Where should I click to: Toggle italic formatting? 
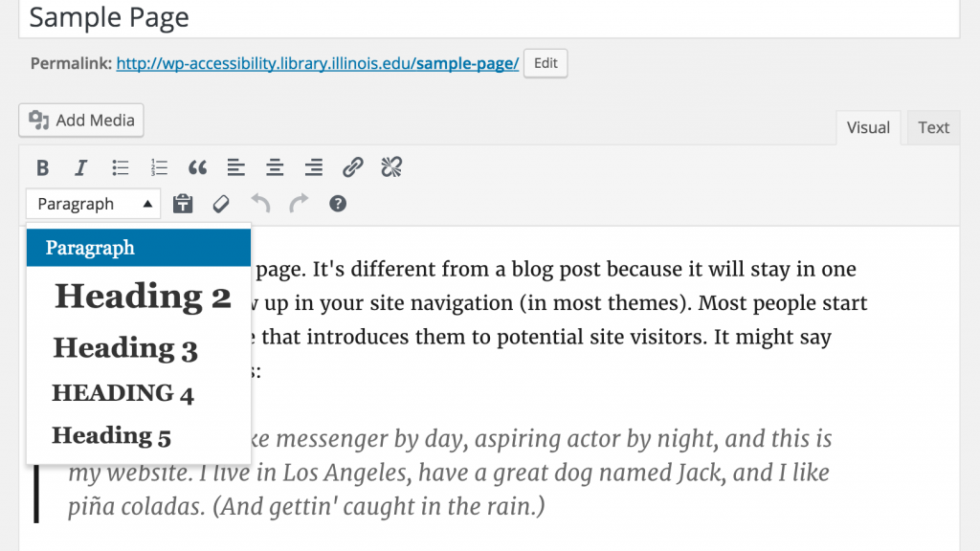[x=80, y=167]
